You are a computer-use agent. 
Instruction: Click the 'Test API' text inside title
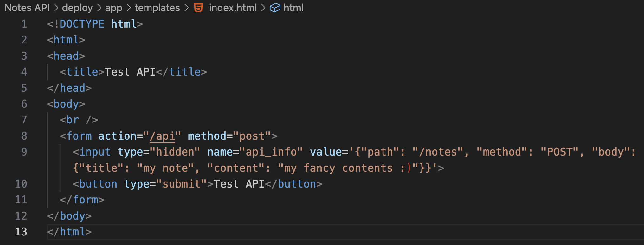coord(130,72)
